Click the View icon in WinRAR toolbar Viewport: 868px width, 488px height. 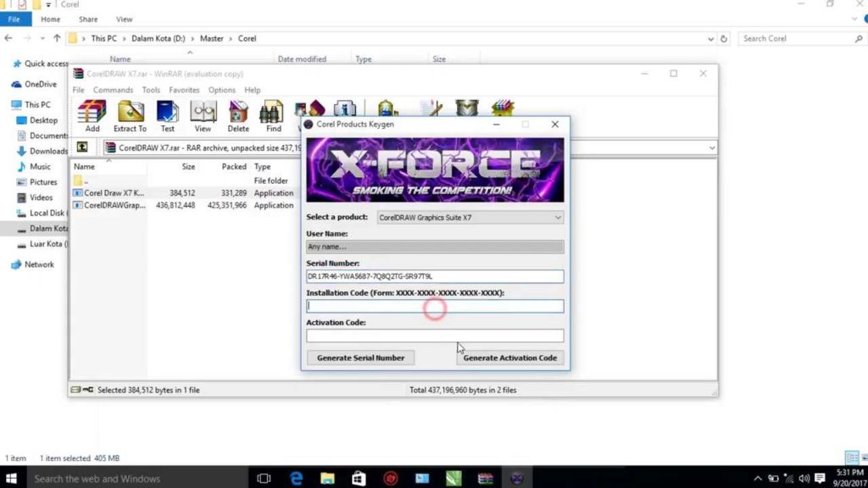203,116
